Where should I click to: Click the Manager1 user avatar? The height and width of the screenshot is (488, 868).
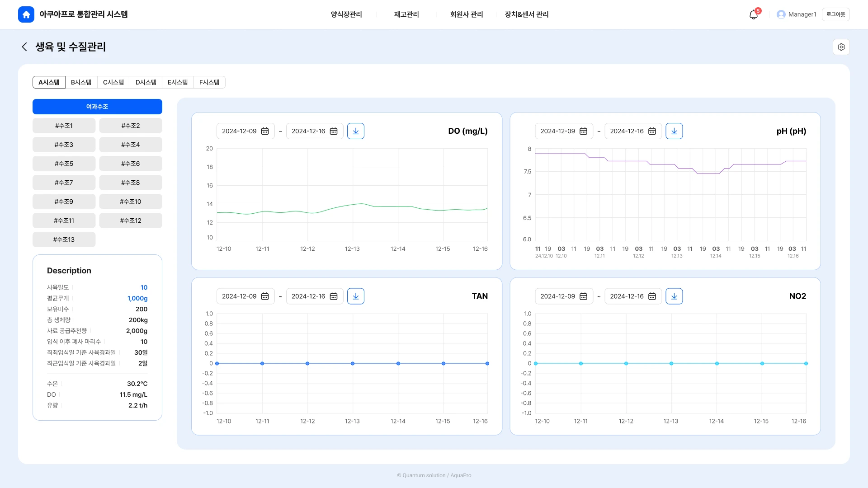tap(781, 14)
